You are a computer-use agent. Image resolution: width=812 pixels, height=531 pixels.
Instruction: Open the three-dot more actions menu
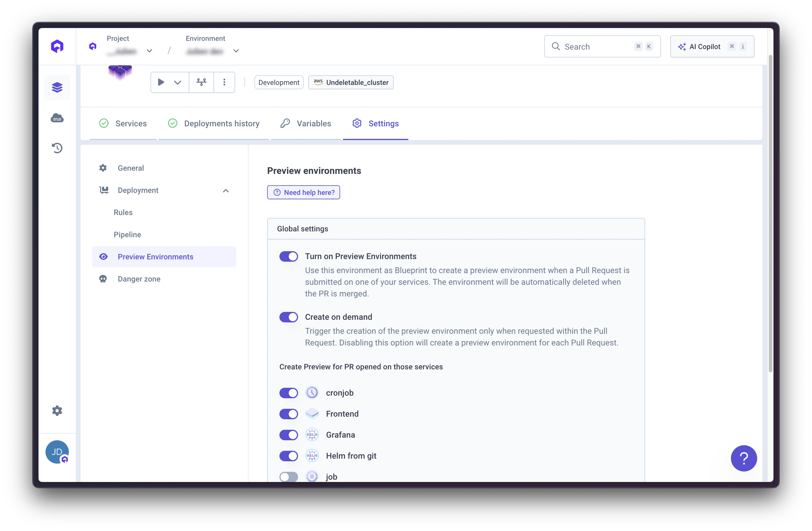coord(224,82)
